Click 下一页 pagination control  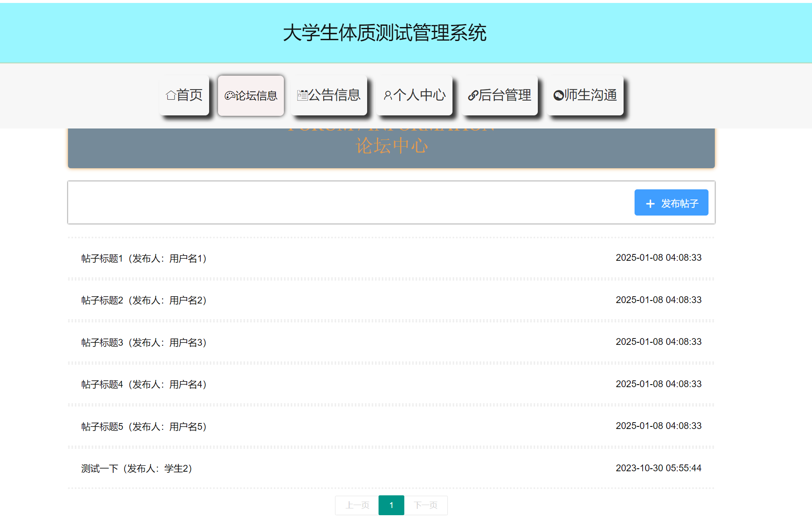pyautogui.click(x=426, y=505)
